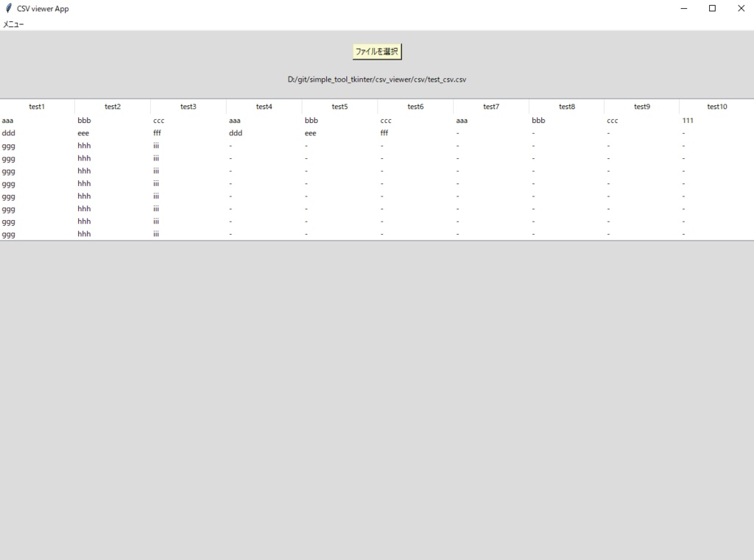The image size is (754, 560).
Task: Choose the test7 column header
Action: coord(491,107)
